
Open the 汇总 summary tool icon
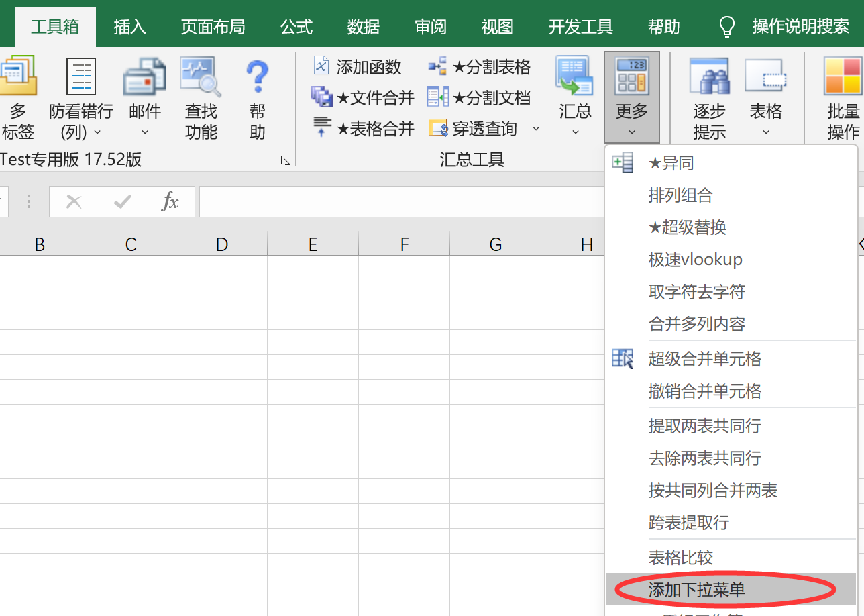coord(574,77)
